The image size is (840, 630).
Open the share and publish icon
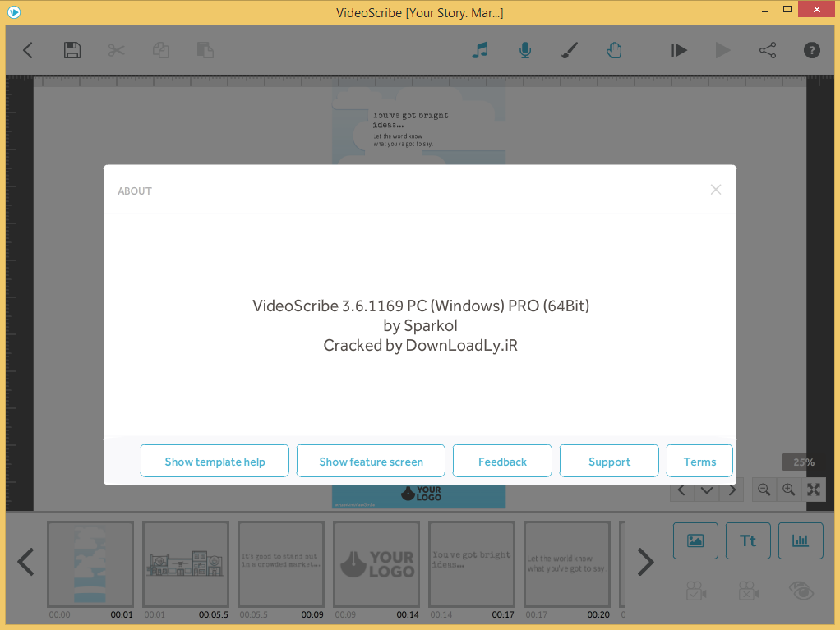tap(768, 50)
